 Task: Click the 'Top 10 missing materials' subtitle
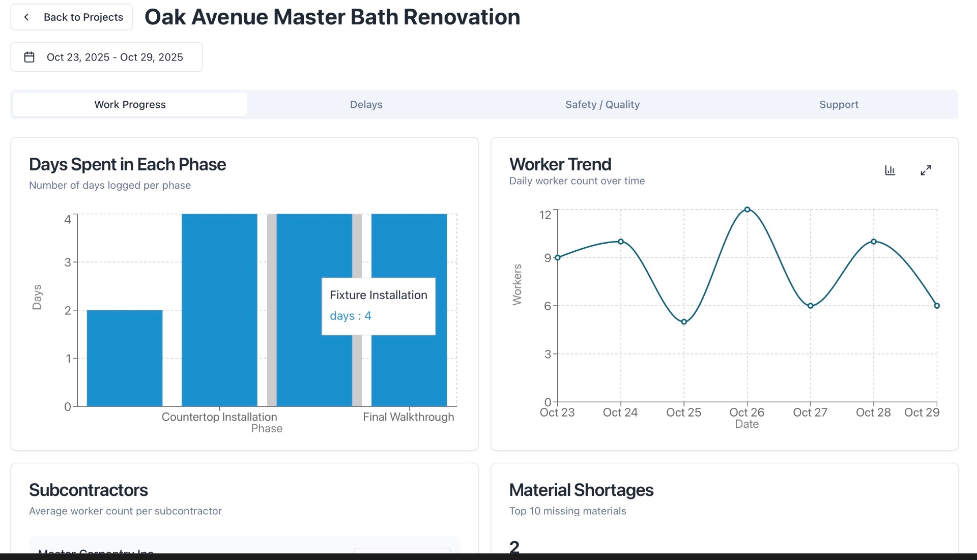click(567, 511)
